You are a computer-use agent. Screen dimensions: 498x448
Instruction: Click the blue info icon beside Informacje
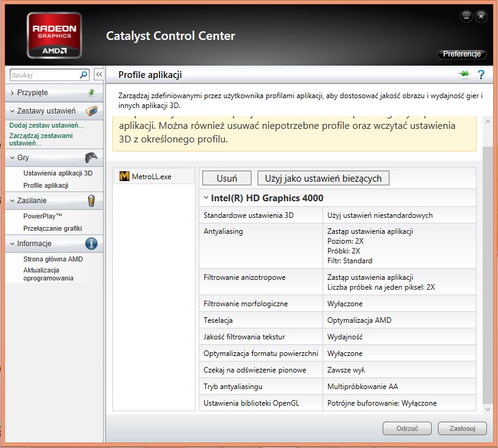91,244
